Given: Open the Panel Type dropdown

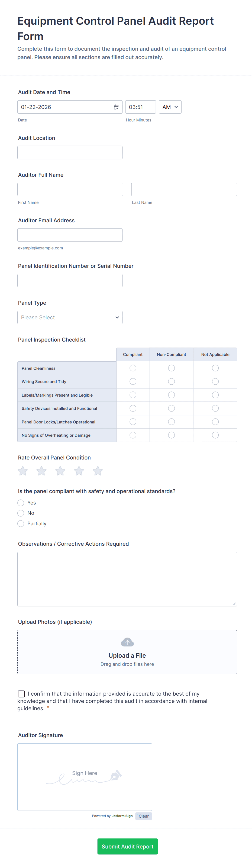Looking at the screenshot, I should [70, 317].
